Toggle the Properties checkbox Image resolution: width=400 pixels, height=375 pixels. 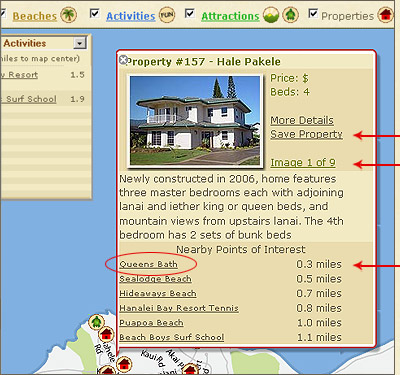313,13
